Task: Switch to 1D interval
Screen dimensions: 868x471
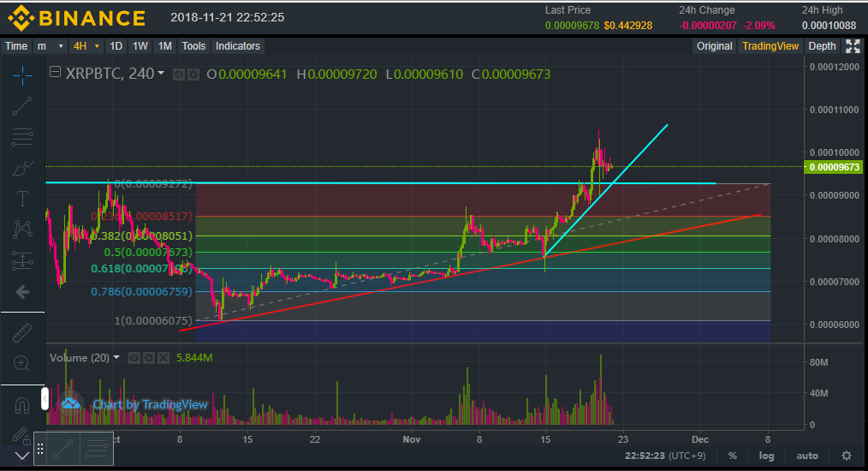Action: click(x=116, y=46)
